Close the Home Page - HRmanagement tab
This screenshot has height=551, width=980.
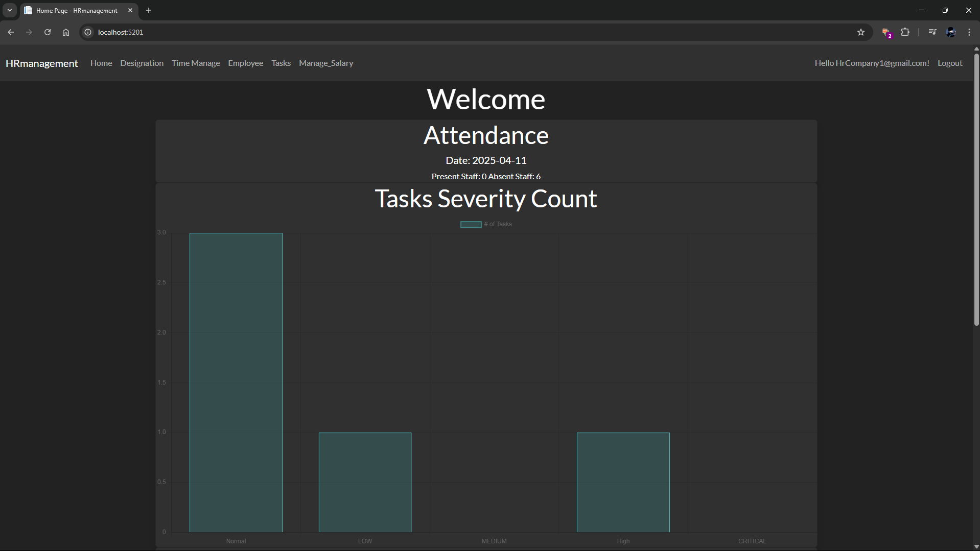click(130, 10)
